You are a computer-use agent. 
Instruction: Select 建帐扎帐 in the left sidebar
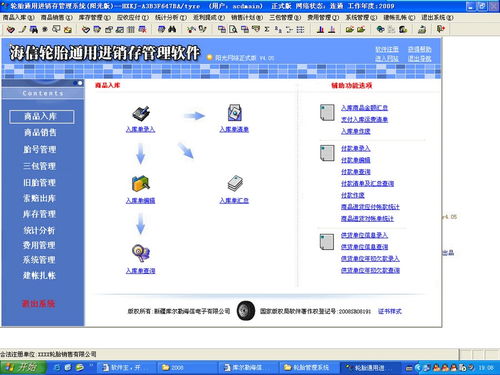[39, 275]
